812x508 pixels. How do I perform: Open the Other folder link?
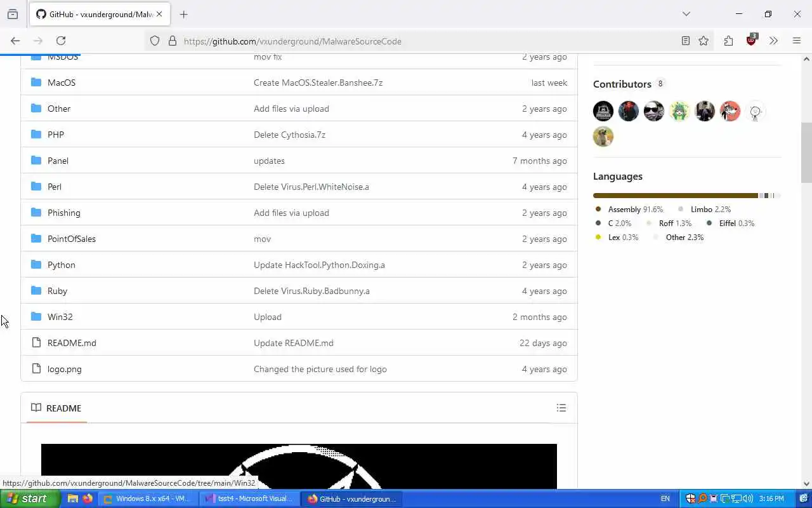59,109
